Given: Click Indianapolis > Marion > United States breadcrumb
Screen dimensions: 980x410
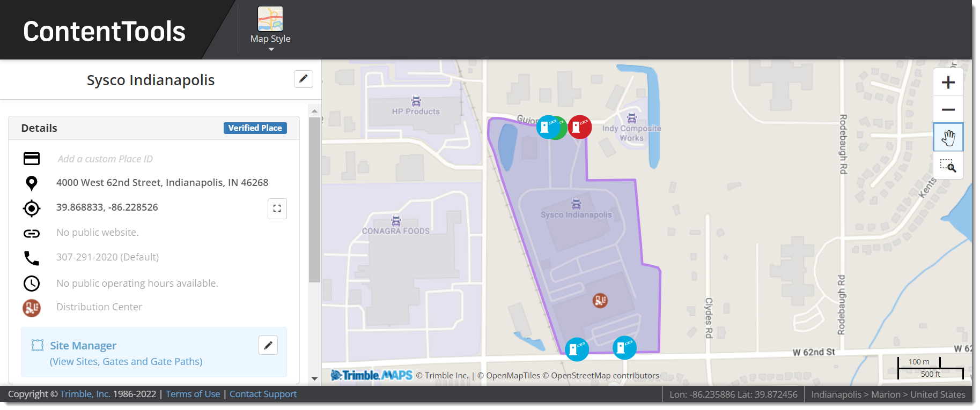Looking at the screenshot, I should [x=888, y=394].
